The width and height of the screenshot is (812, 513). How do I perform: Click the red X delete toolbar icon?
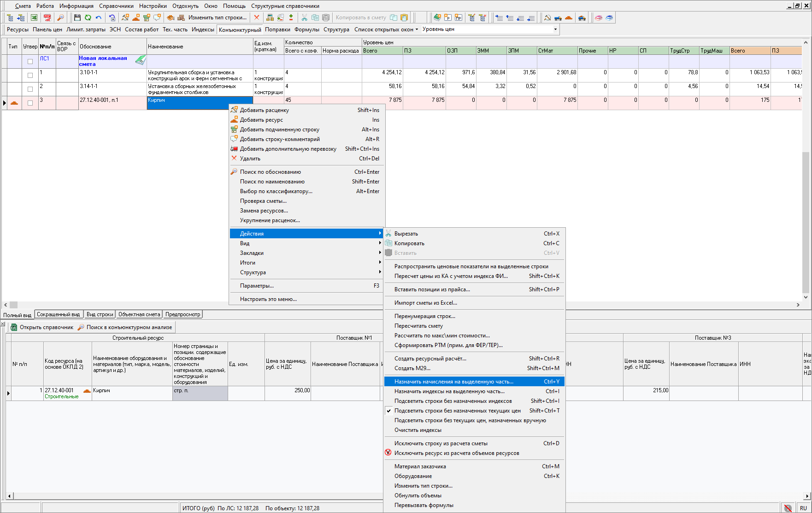(x=257, y=18)
